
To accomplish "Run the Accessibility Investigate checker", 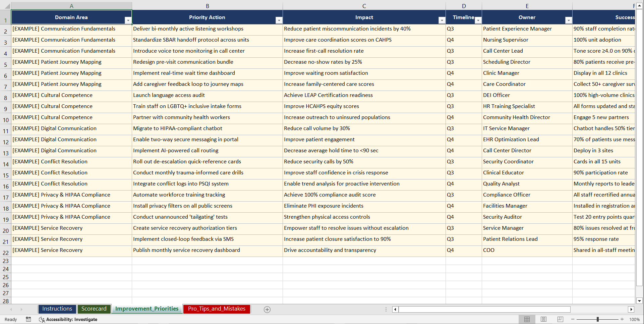I will click(68, 319).
